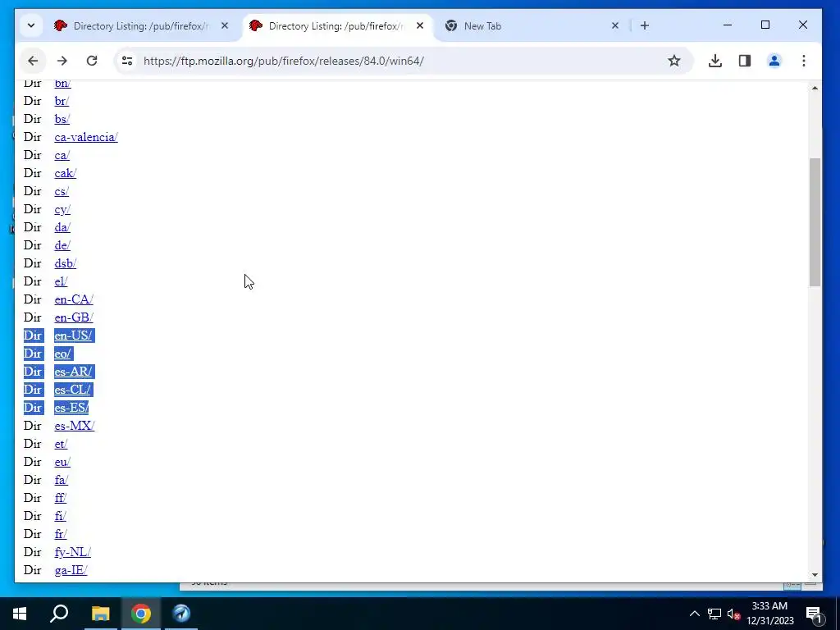Open the et/ directory
Image resolution: width=840 pixels, height=630 pixels.
pos(61,444)
